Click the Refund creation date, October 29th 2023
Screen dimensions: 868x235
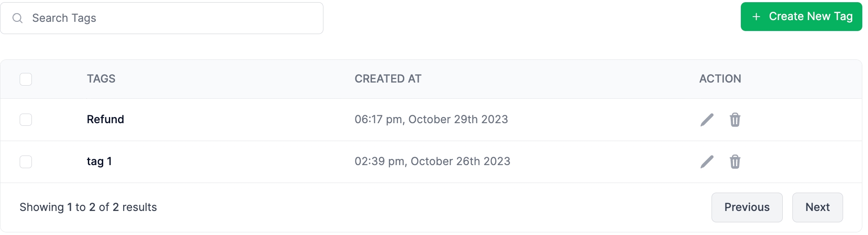431,119
